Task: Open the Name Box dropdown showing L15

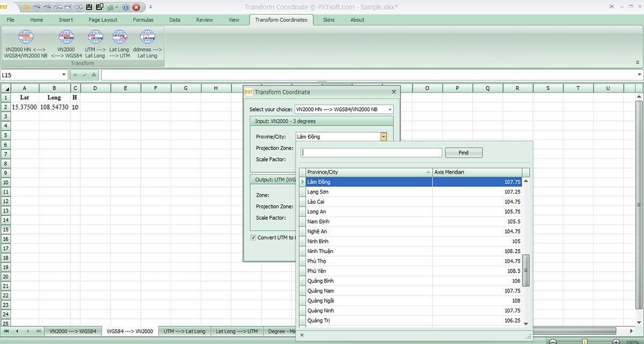Action: [64, 75]
